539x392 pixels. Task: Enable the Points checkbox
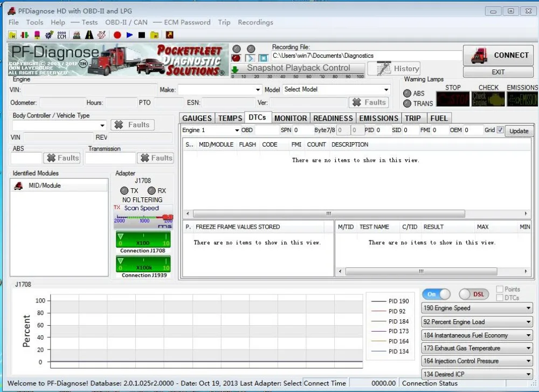[x=500, y=289]
